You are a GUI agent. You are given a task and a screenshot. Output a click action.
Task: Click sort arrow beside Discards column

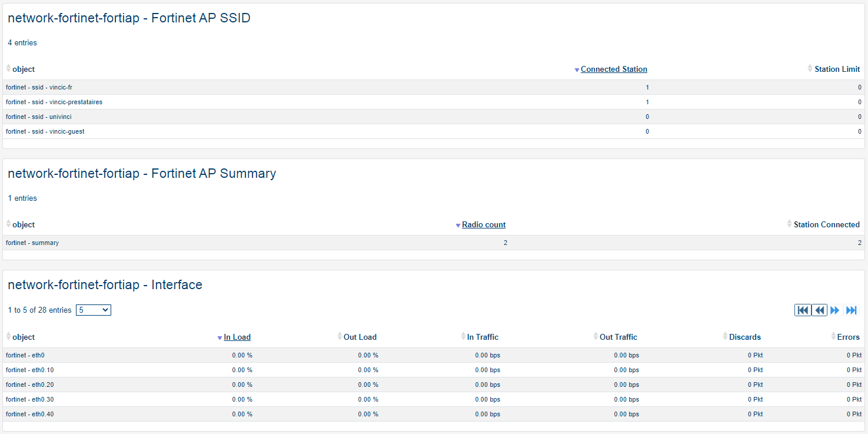point(725,337)
